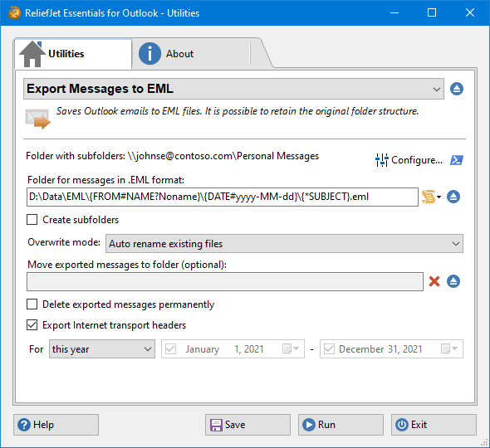Open the start date calendar picker
The height and width of the screenshot is (448, 490).
click(x=291, y=348)
